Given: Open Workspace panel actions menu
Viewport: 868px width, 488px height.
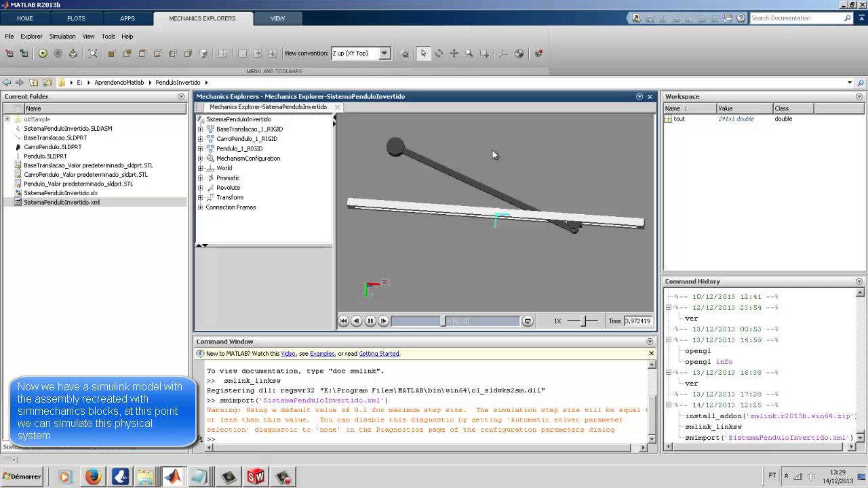Looking at the screenshot, I should coord(859,96).
